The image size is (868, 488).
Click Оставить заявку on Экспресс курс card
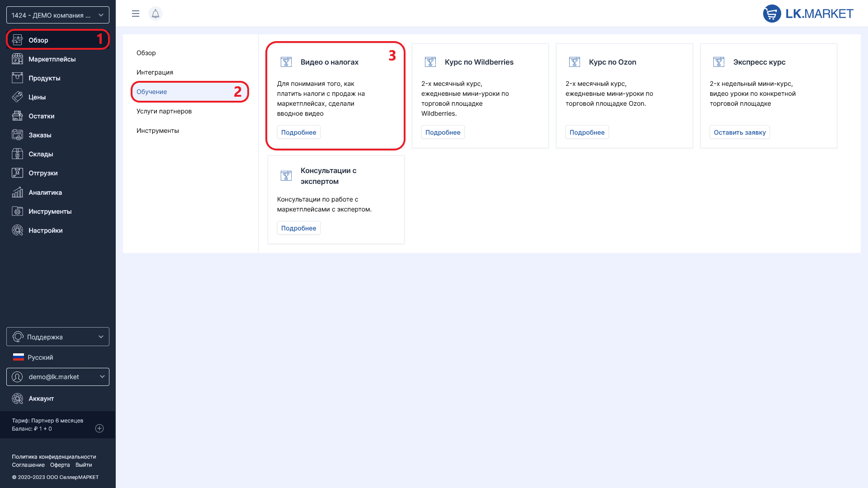(740, 132)
